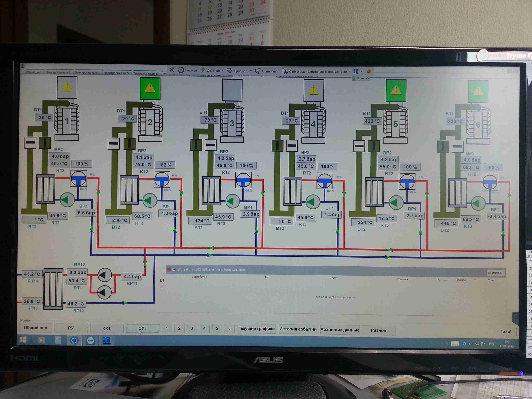Click the warning icon above unit 2
This screenshot has height=399, width=532.
point(150,88)
